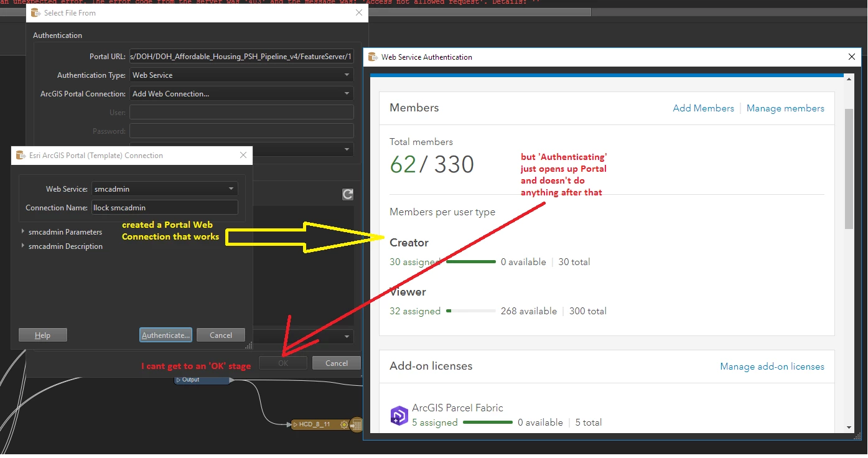Click the writer table icon beside HCD_8_11
The height and width of the screenshot is (458, 868).
(x=357, y=425)
